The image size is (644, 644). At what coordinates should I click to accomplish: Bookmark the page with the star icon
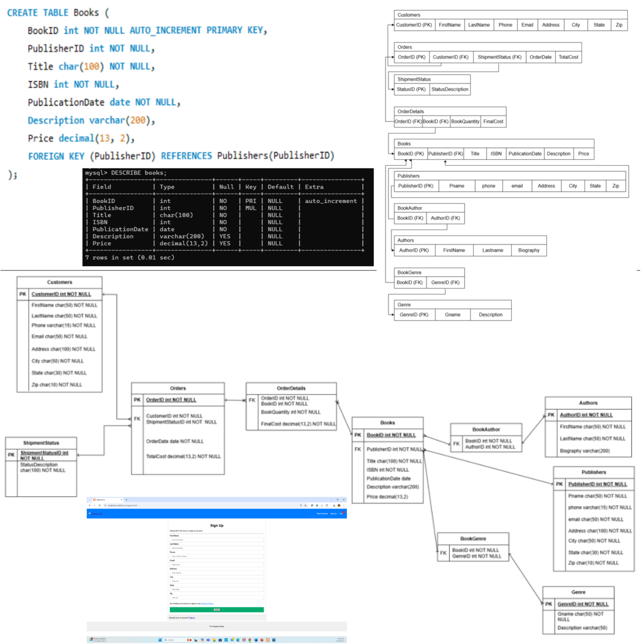304,505
